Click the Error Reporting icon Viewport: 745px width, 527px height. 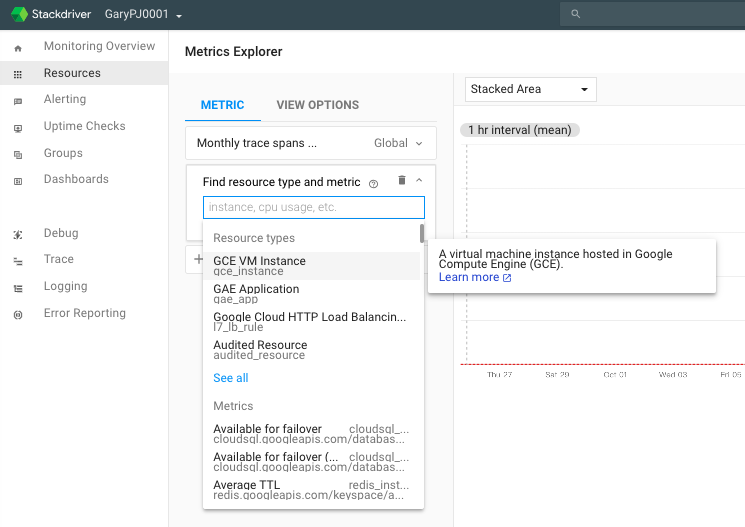(x=18, y=314)
